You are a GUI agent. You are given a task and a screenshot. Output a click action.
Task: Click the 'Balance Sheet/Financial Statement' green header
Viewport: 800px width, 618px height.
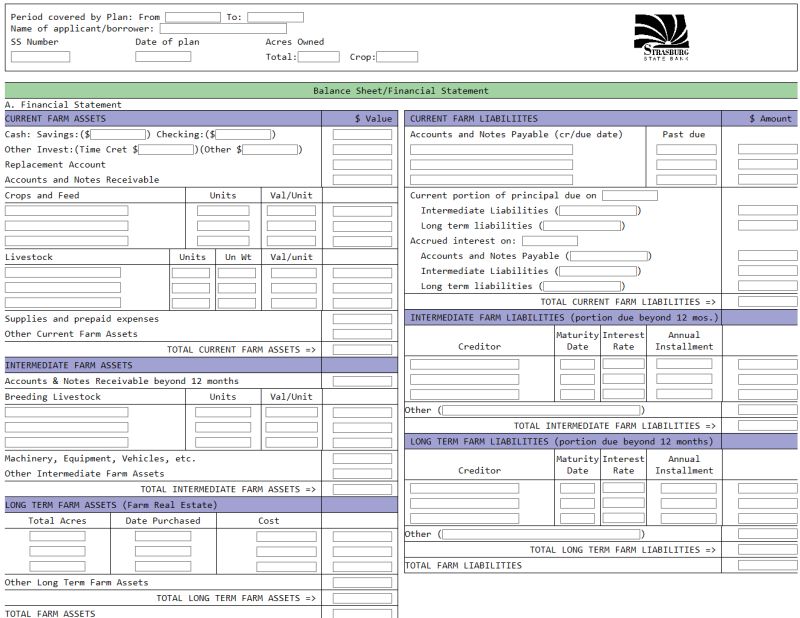pos(401,91)
